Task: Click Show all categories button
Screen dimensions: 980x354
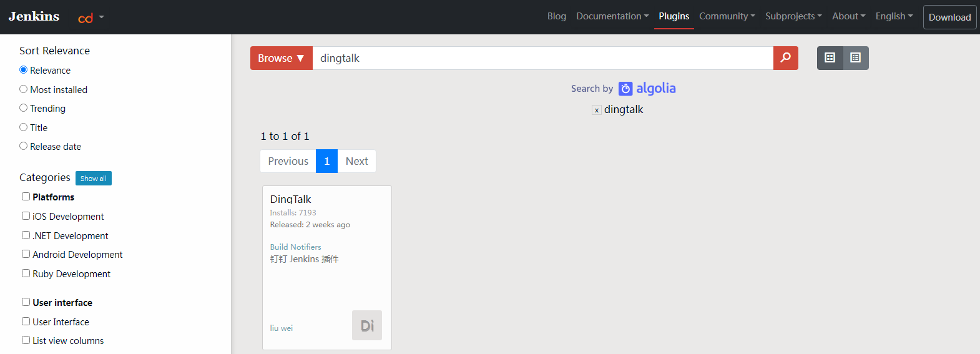Action: point(94,179)
